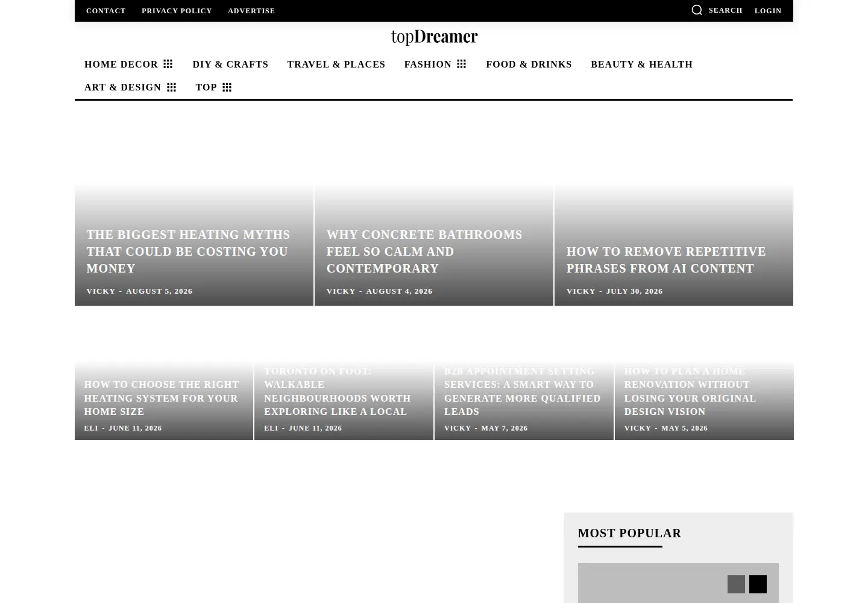Click the date August 5, 2026

pos(159,291)
